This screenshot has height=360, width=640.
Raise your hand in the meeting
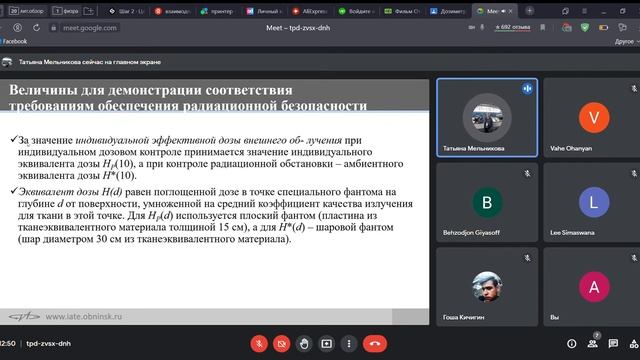click(304, 344)
